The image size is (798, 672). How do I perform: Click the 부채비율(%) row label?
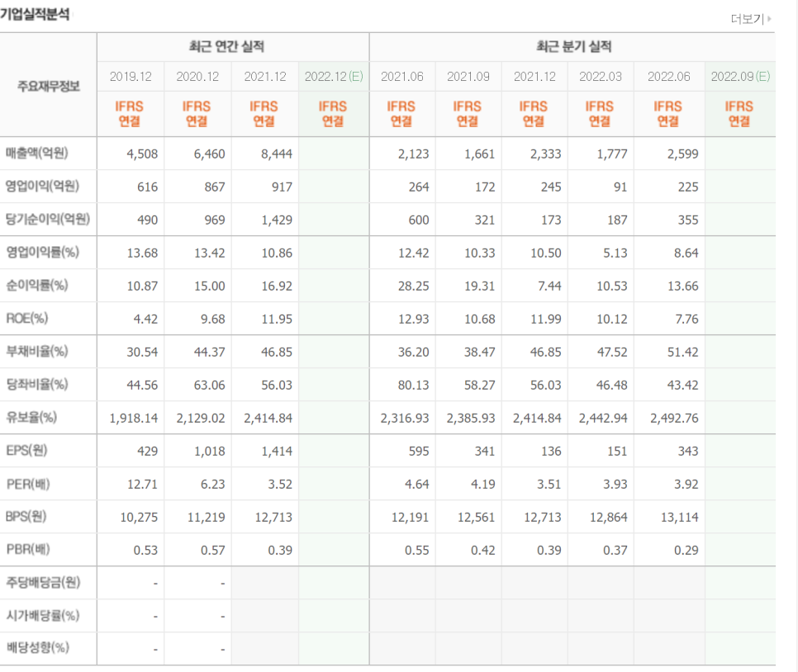point(36,352)
